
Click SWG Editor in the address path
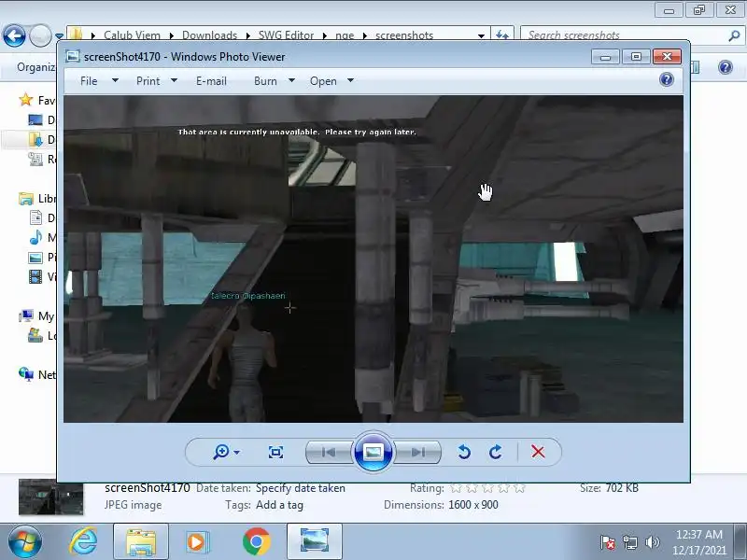286,35
